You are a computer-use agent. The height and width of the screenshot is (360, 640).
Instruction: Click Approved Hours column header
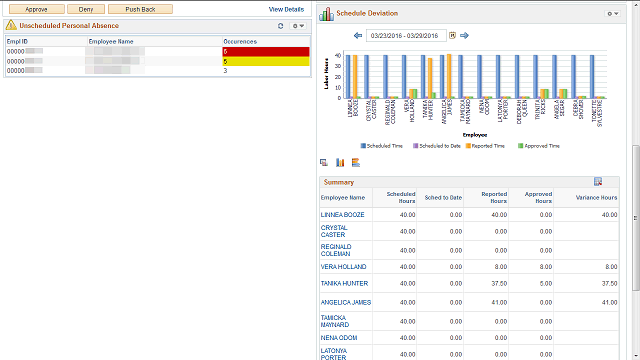click(x=538, y=198)
